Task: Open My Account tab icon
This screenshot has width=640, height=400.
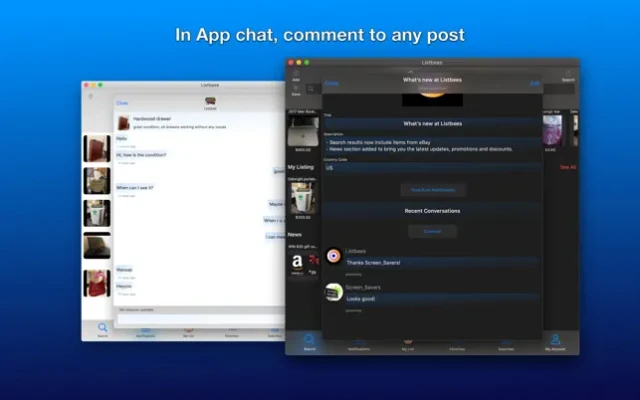Action: coord(555,341)
